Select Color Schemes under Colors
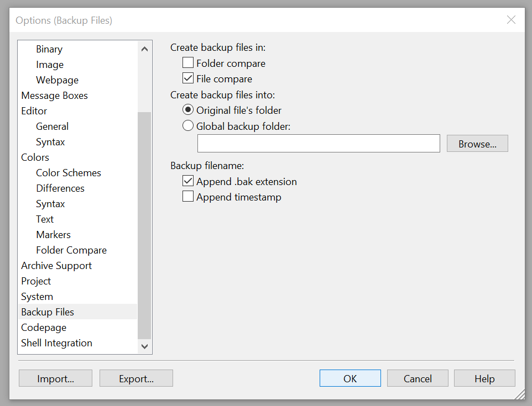Screen dimensions: 532x406 [69, 173]
